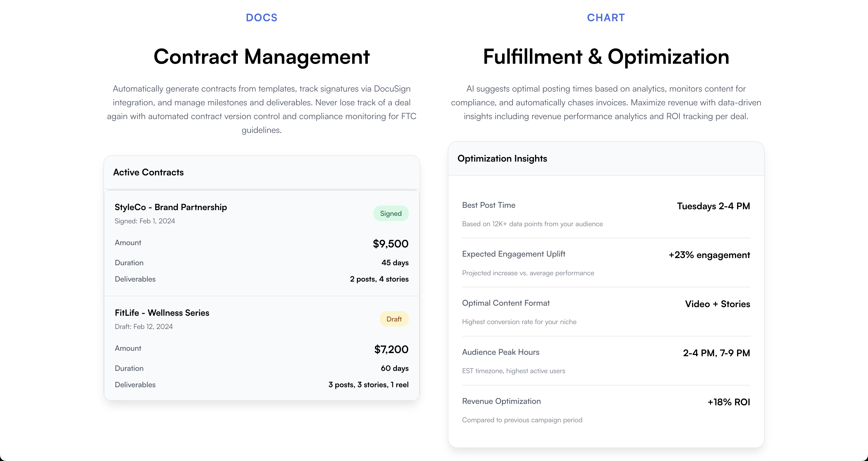Click the DOCS section label
This screenshot has height=461, width=868.
pyautogui.click(x=261, y=17)
